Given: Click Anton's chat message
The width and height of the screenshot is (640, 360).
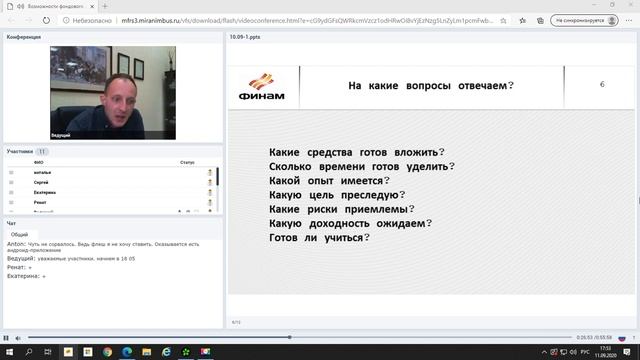Looking at the screenshot, I should click(x=103, y=247).
